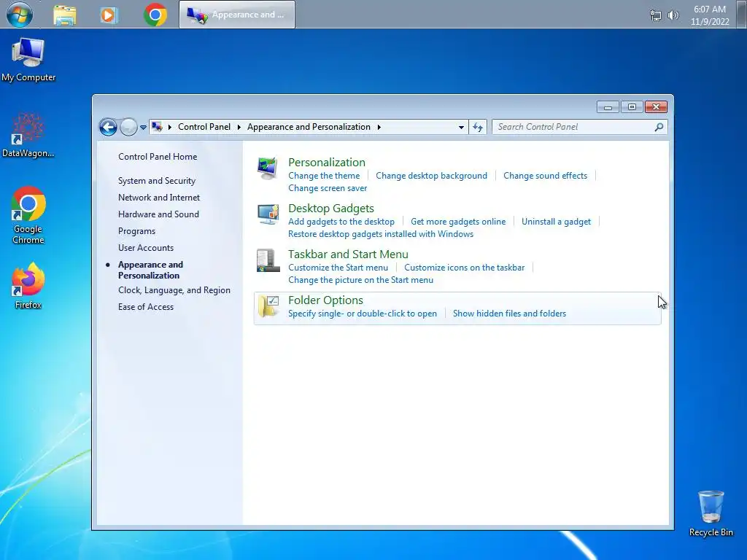Click Change the theme
Screen dimensions: 747x560
coord(324,176)
